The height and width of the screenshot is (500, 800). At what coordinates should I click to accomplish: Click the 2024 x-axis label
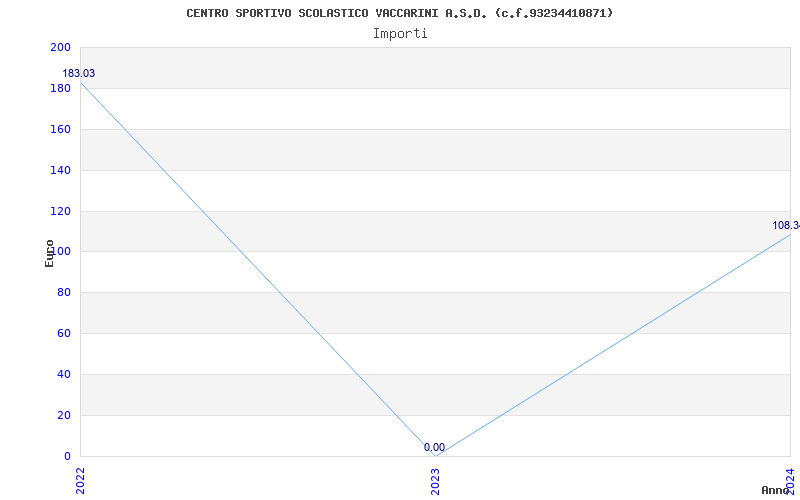coord(790,480)
